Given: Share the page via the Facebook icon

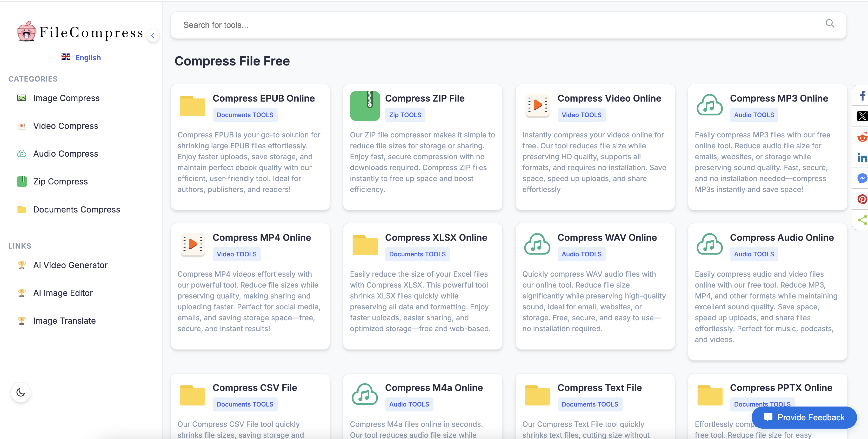Looking at the screenshot, I should [862, 95].
